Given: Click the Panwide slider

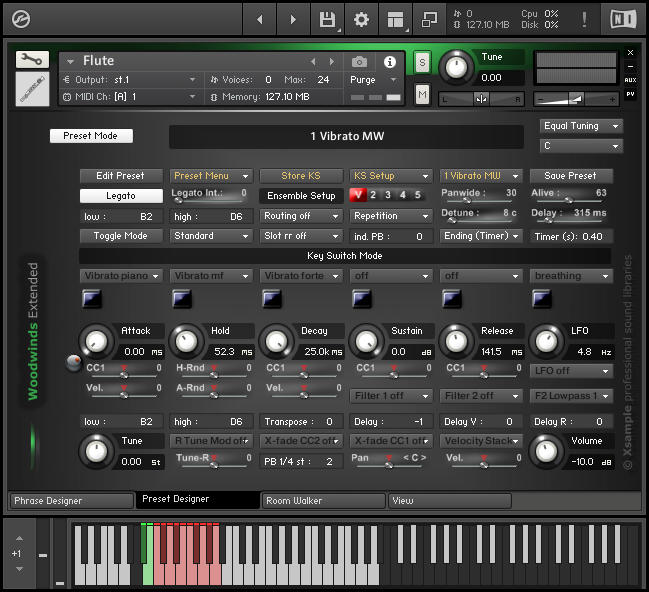Looking at the screenshot, I should (480, 200).
